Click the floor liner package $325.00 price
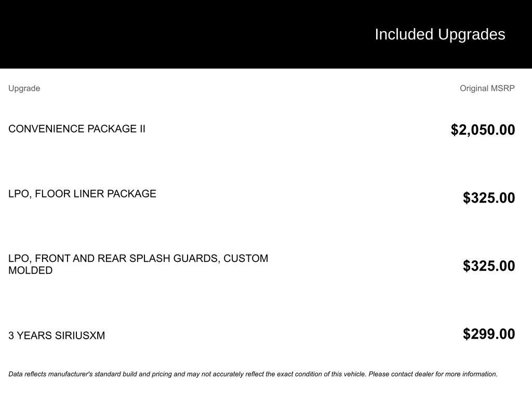The image size is (532, 399). click(x=489, y=198)
